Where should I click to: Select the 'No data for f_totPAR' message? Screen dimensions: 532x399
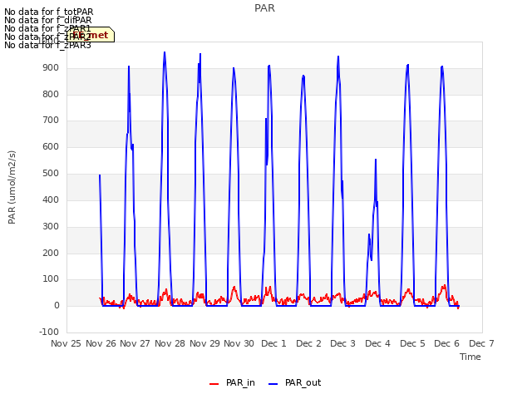pos(49,12)
